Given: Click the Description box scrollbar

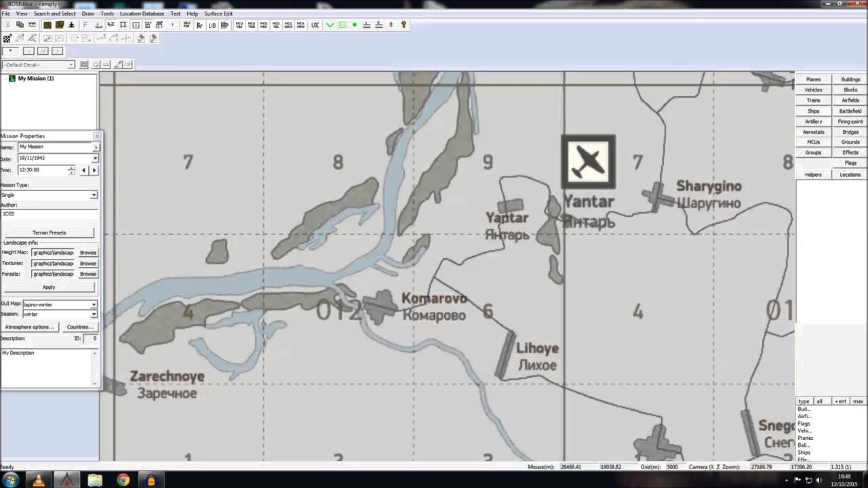Looking at the screenshot, I should coord(95,367).
